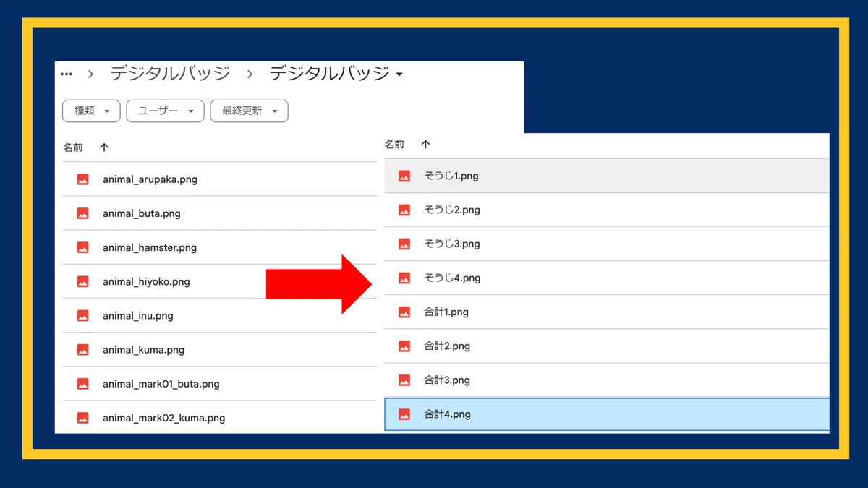Go to the parent デジタルバッジ breadcrumb folder
Image resolution: width=868 pixels, height=488 pixels.
click(x=170, y=73)
